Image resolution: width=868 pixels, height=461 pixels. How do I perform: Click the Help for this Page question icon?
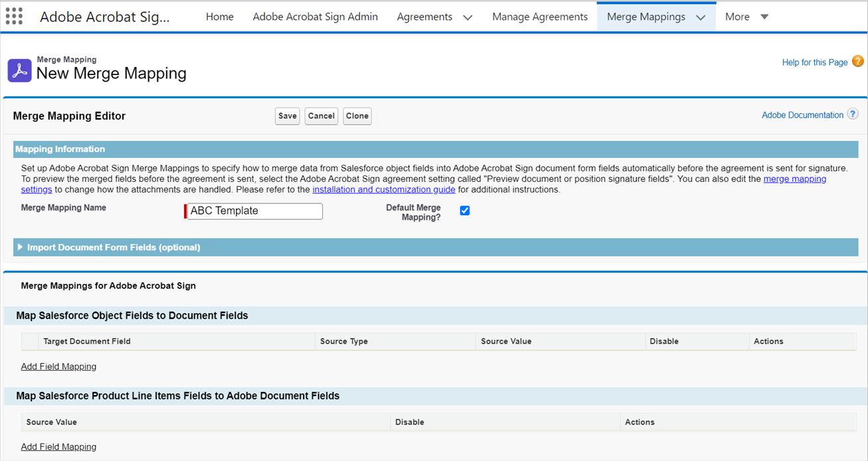tap(858, 61)
